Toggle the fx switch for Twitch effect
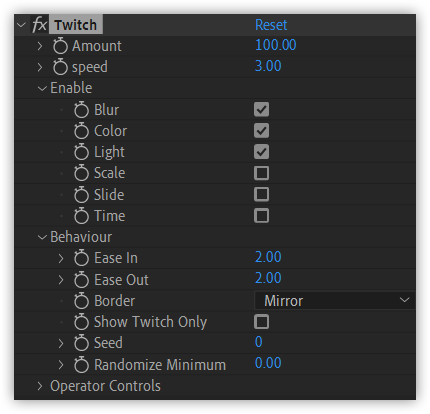This screenshot has height=414, width=430. coord(39,25)
